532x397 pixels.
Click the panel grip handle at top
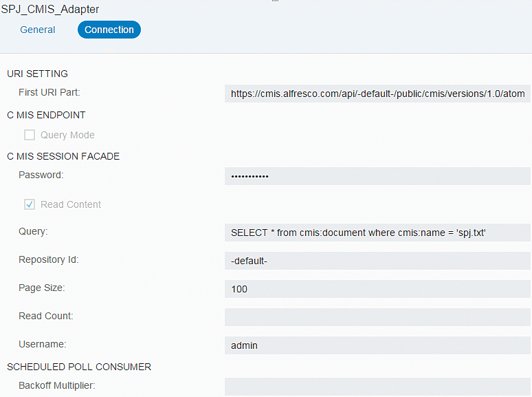(275, 1)
